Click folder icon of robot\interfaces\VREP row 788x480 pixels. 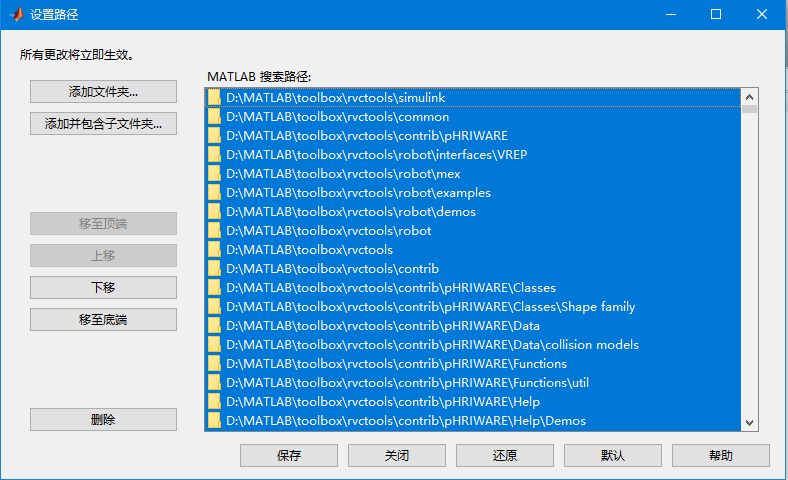[215, 154]
